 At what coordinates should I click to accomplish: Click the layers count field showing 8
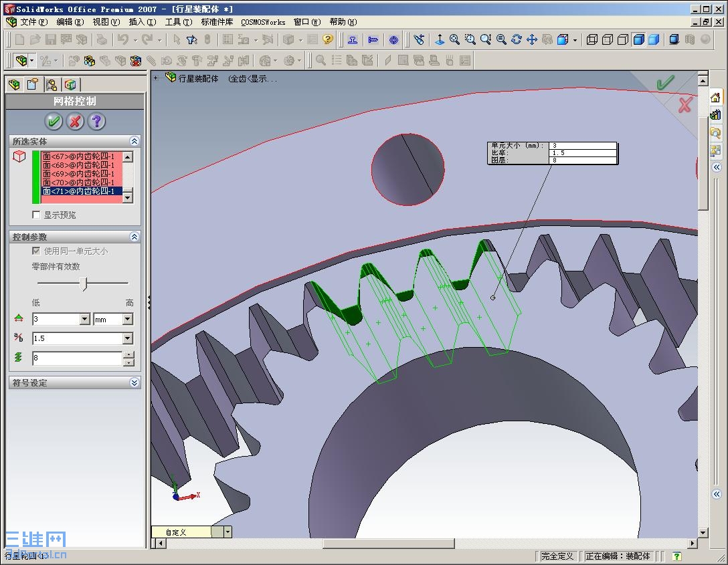coord(77,358)
